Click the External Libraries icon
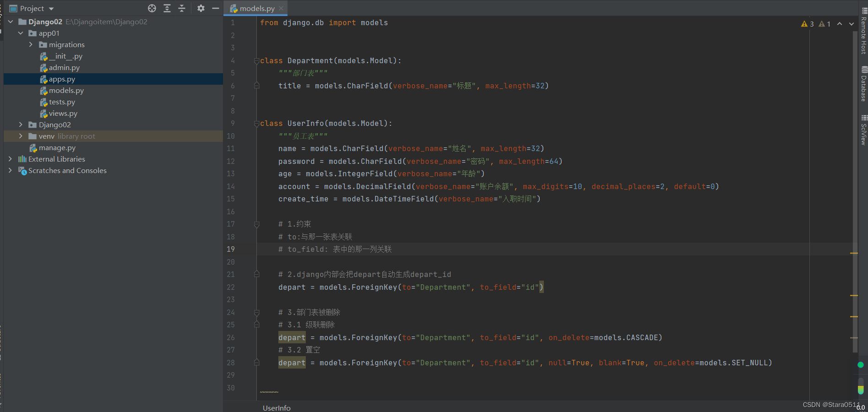 click(x=22, y=159)
